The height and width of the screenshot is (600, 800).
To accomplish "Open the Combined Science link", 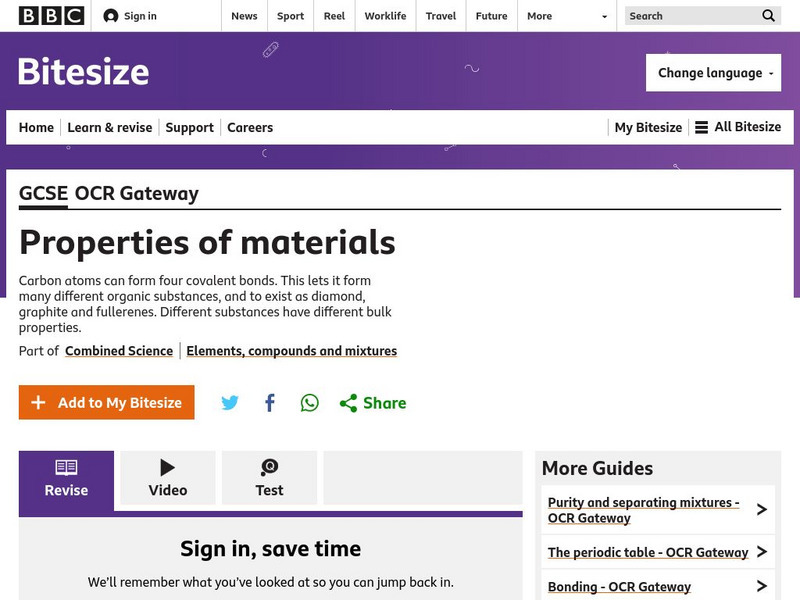I will (119, 351).
